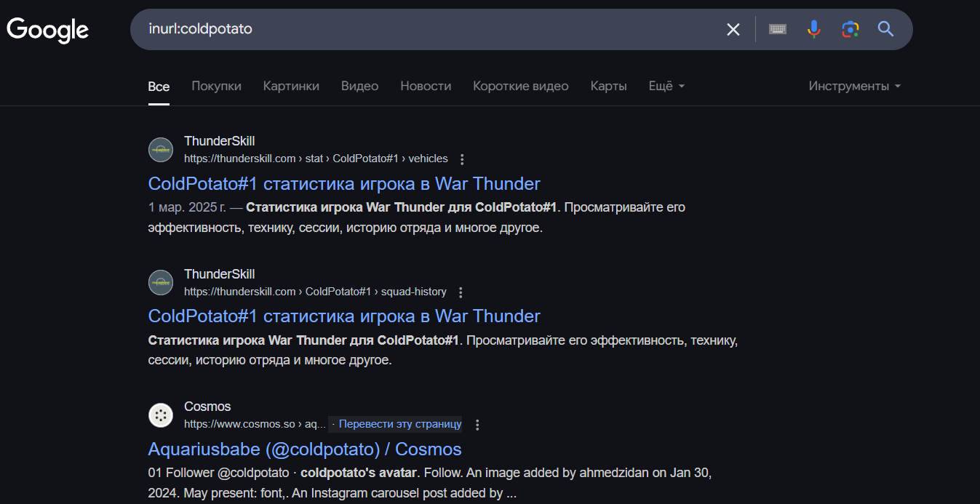Click the magnifying glass search button
This screenshot has height=504, width=980.
(885, 29)
